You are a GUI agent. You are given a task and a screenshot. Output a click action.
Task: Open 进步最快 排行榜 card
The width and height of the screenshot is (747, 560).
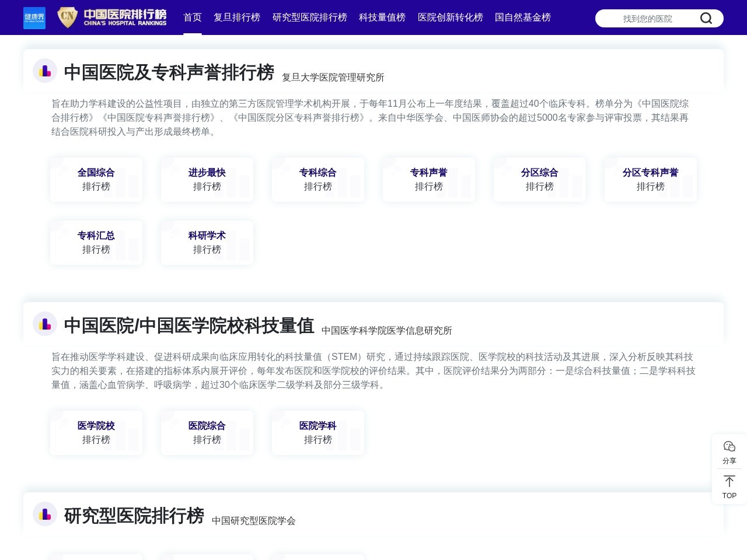207,180
